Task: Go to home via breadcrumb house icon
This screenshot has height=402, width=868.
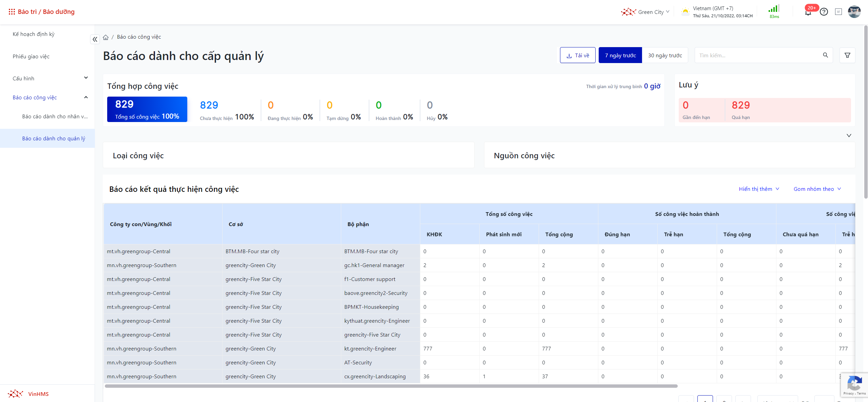Action: click(x=106, y=37)
